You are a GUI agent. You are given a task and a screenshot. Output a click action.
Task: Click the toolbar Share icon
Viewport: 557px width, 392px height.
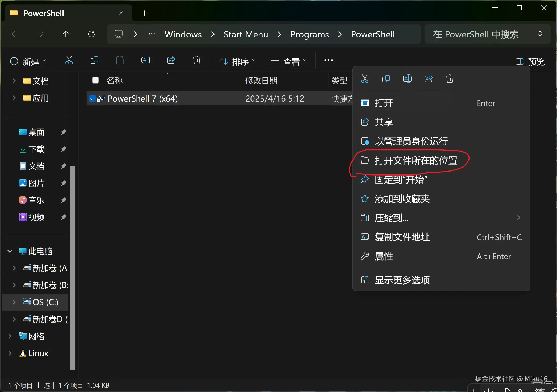pyautogui.click(x=171, y=61)
